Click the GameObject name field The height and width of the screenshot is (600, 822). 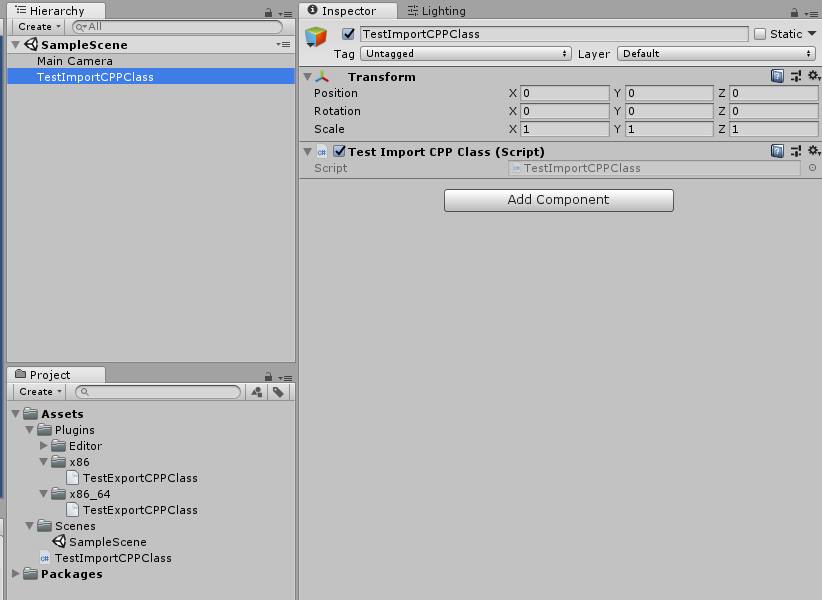point(554,34)
